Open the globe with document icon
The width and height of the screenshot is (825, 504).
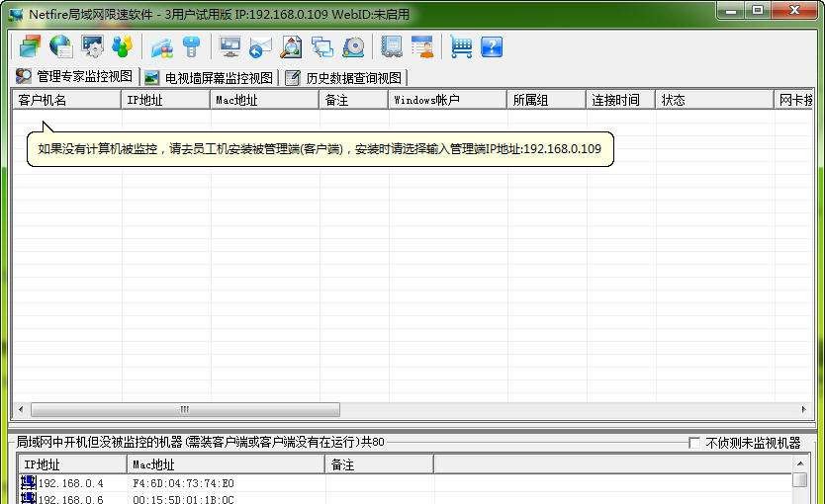[x=61, y=46]
